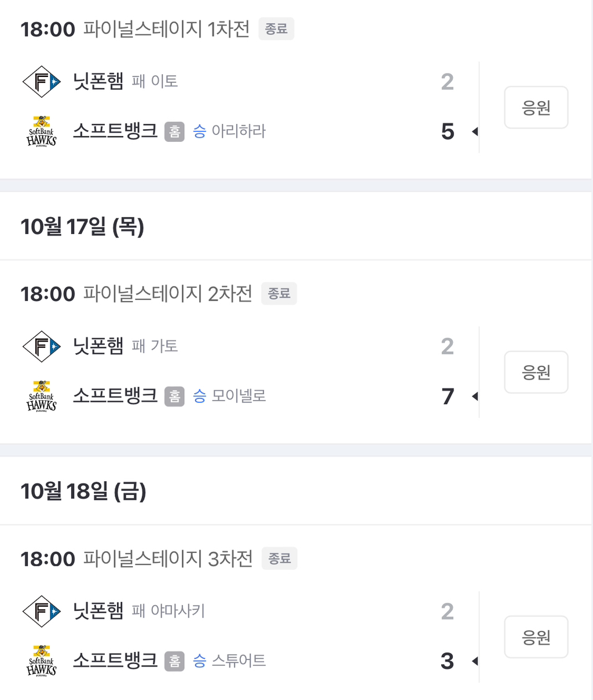Click 홈 badge in 2차전 game

coord(174,397)
